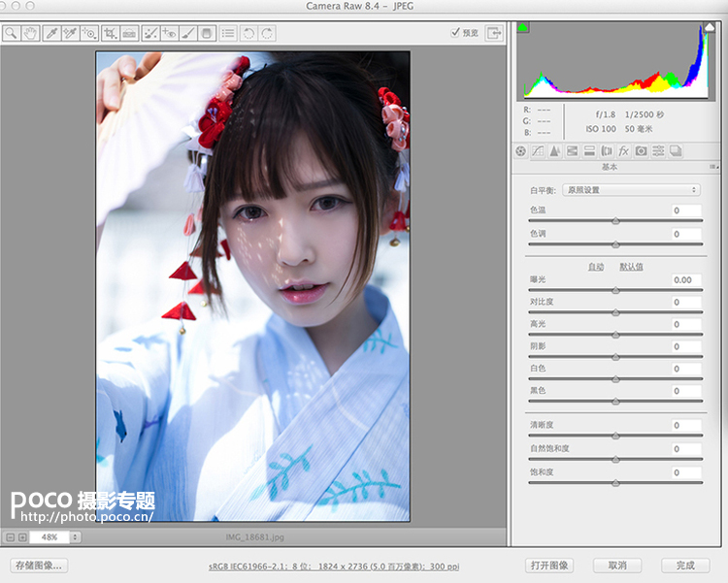Click the 饱和度 saturation slider handle
Viewport: 728px width, 583px height.
point(615,483)
